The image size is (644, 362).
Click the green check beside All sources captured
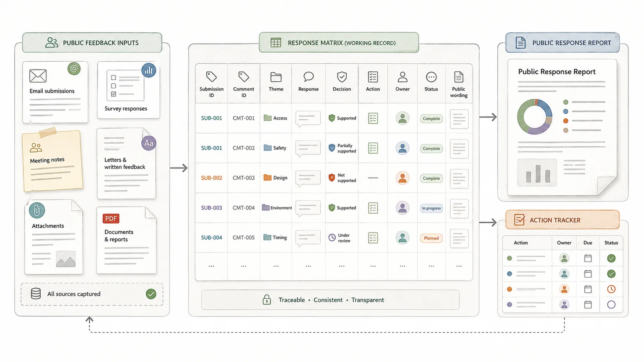(x=151, y=294)
